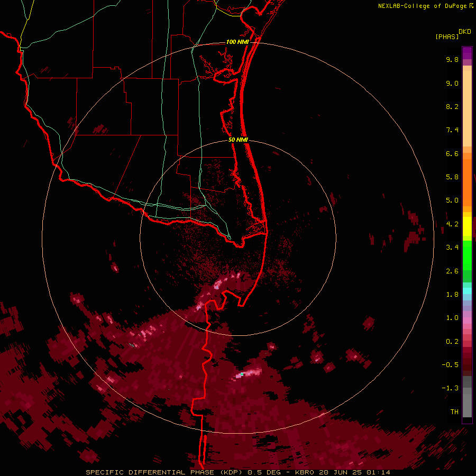Screen dimensions: 476x476
Task: Click the -1.3 value on color scale
Action: click(x=450, y=388)
